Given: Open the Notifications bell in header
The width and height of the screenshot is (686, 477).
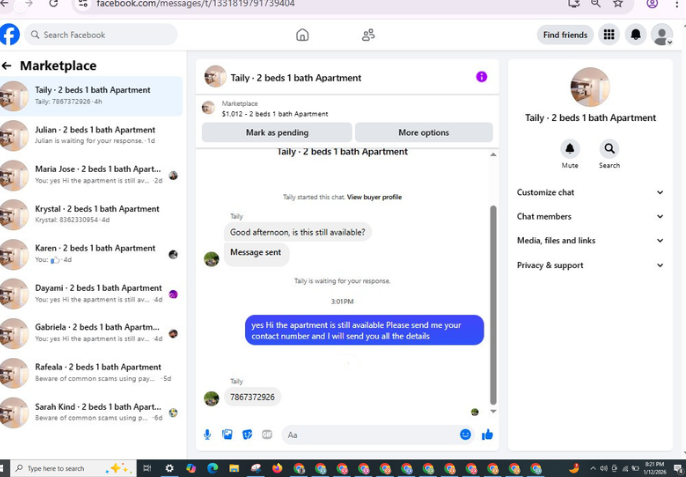Looking at the screenshot, I should click(x=636, y=35).
